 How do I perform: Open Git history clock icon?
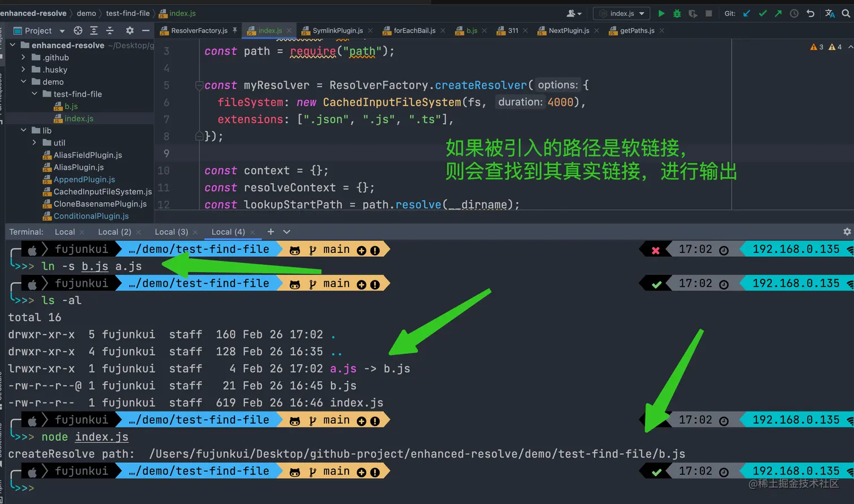pos(794,14)
